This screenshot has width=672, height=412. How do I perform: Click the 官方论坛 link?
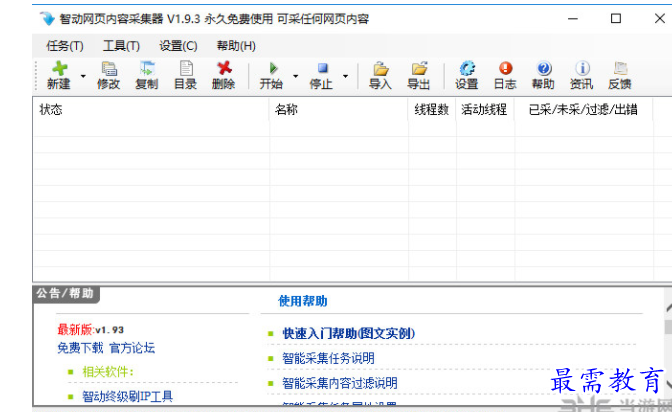(132, 348)
